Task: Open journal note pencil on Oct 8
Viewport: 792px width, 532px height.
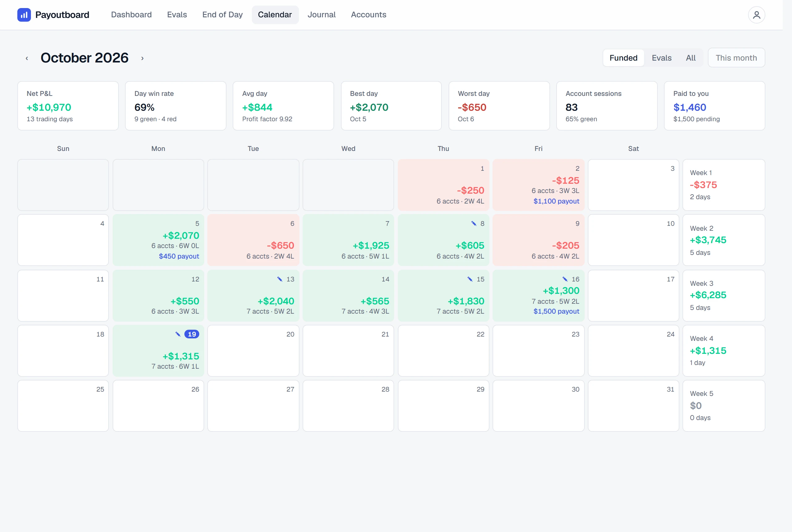Action: pyautogui.click(x=474, y=223)
